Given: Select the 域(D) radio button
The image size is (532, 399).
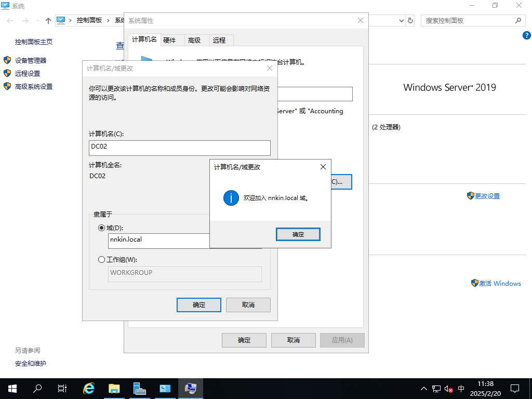Looking at the screenshot, I should pos(101,228).
